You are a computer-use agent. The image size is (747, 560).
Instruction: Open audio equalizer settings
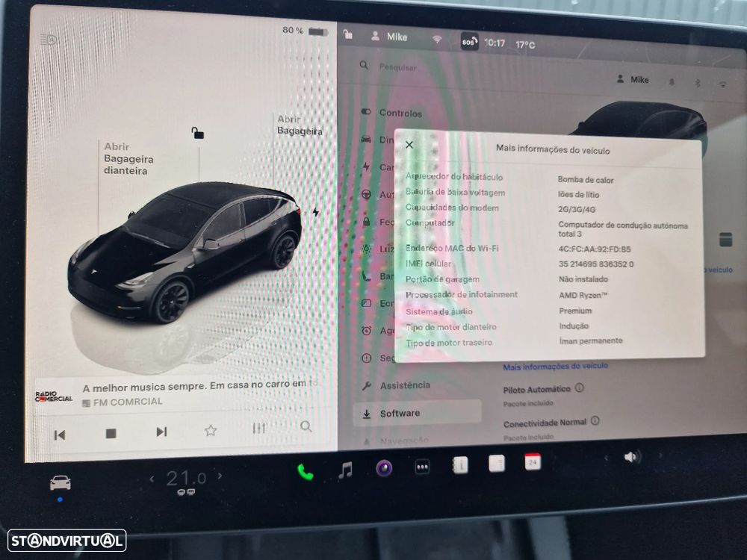click(x=258, y=428)
